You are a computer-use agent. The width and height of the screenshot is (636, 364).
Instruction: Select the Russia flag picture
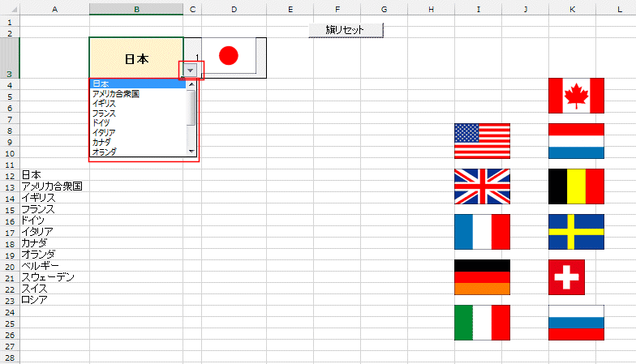[x=576, y=323]
